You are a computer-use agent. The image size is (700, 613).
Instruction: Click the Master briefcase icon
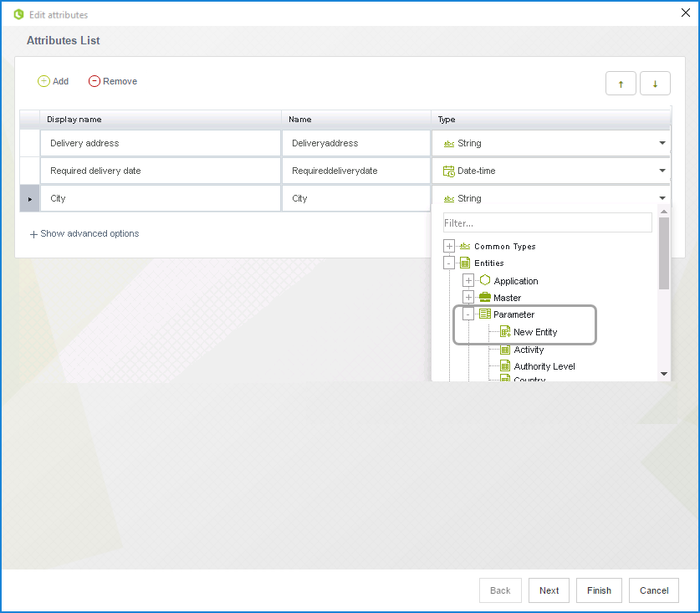[485, 298]
